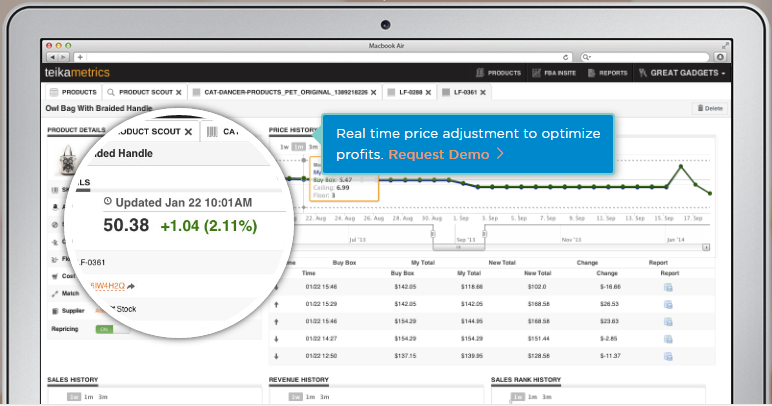Click the price chart range slider handle
This screenshot has height=406, width=772.
pos(434,231)
